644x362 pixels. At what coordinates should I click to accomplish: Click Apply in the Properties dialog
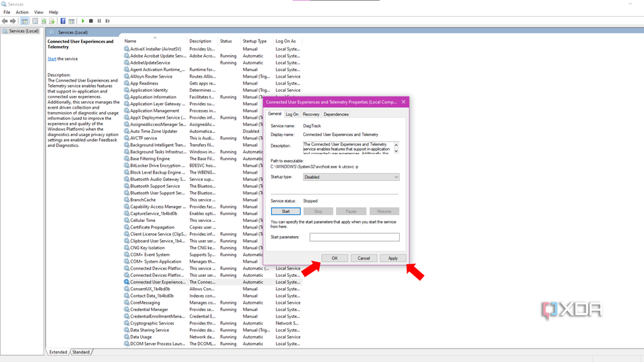coord(393,258)
